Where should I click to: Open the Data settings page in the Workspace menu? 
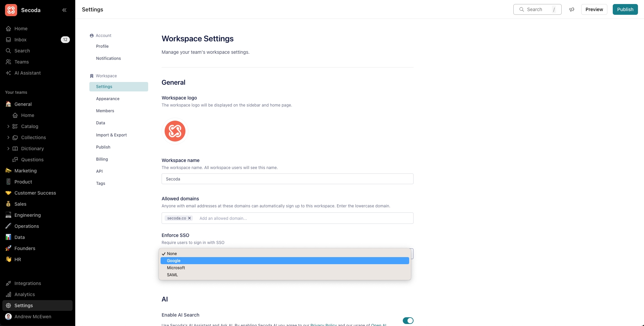coord(119,123)
